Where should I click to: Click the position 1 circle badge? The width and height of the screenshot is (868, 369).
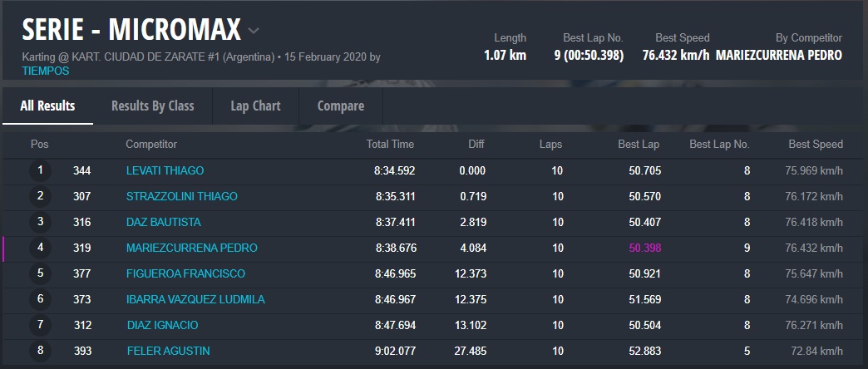click(x=40, y=170)
